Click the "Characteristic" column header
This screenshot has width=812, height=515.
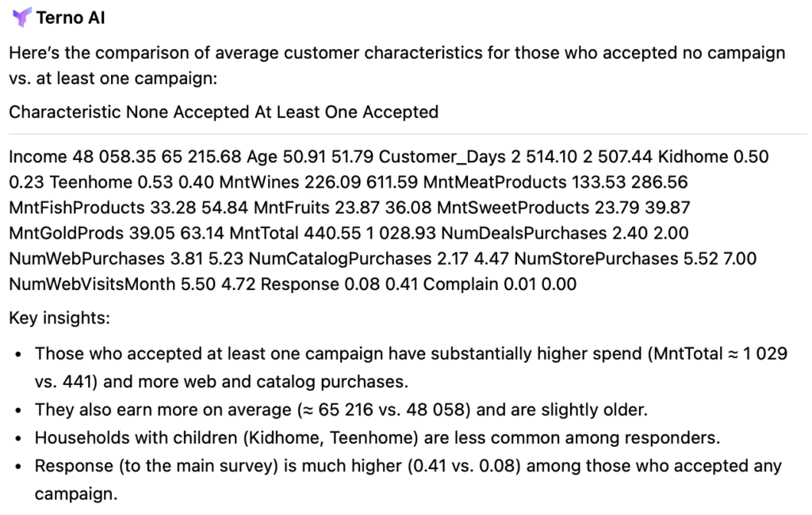point(65,112)
